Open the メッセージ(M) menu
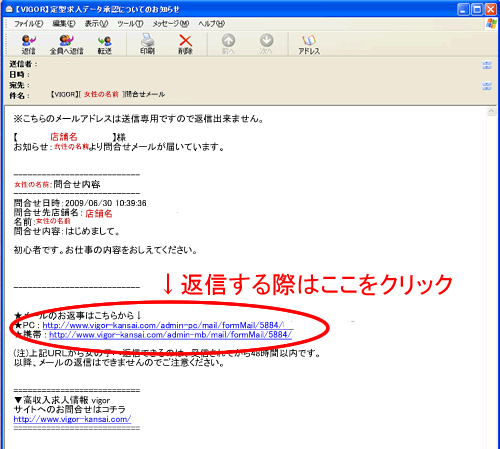The height and width of the screenshot is (449, 500). [x=171, y=24]
